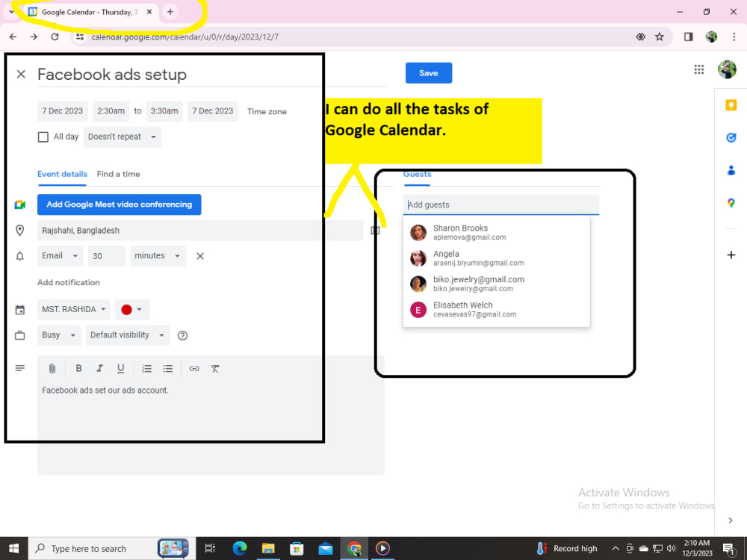This screenshot has width=747, height=560.
Task: Toggle underline formatting in description
Action: [x=120, y=369]
